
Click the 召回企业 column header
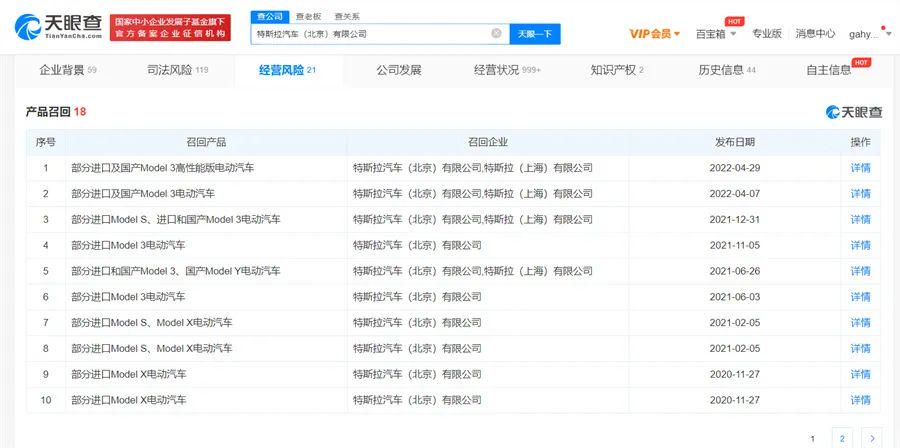pyautogui.click(x=488, y=142)
